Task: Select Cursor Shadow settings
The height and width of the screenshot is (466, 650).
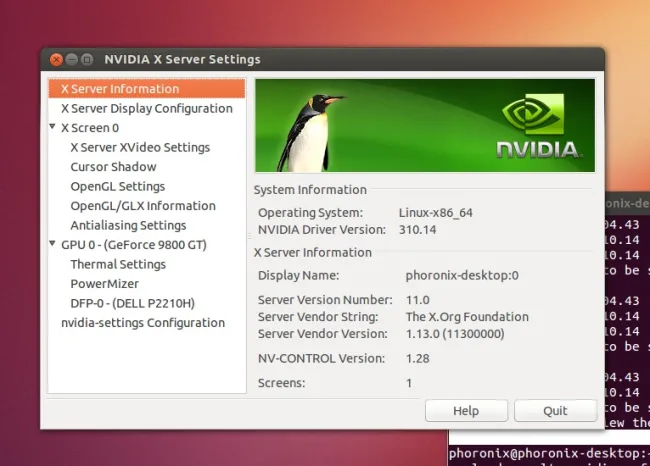Action: [x=113, y=167]
